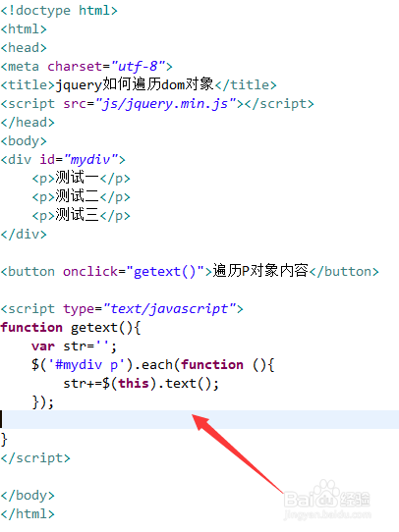
Task: Click the paragraph line '测试三'
Action: (82, 215)
